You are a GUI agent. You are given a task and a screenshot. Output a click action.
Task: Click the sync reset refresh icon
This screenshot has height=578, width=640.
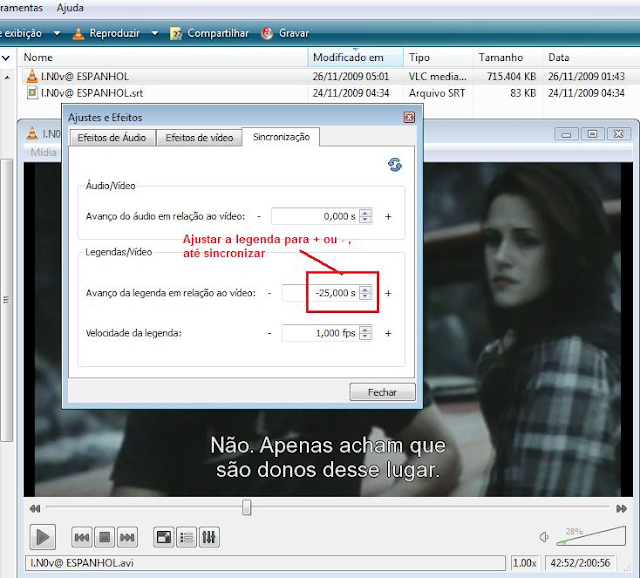click(x=395, y=165)
